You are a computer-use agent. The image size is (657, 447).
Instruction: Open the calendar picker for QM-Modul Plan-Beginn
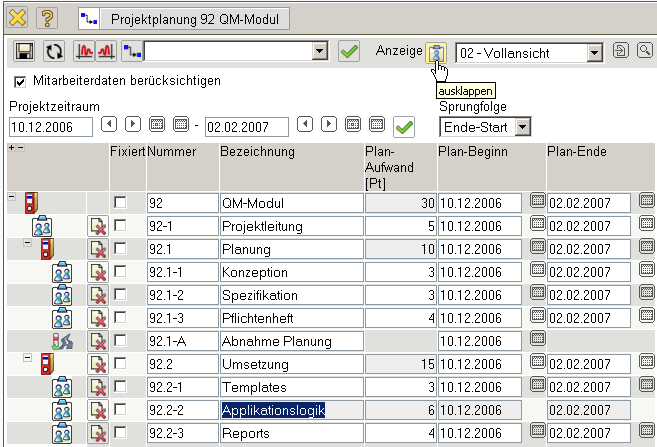pos(537,203)
